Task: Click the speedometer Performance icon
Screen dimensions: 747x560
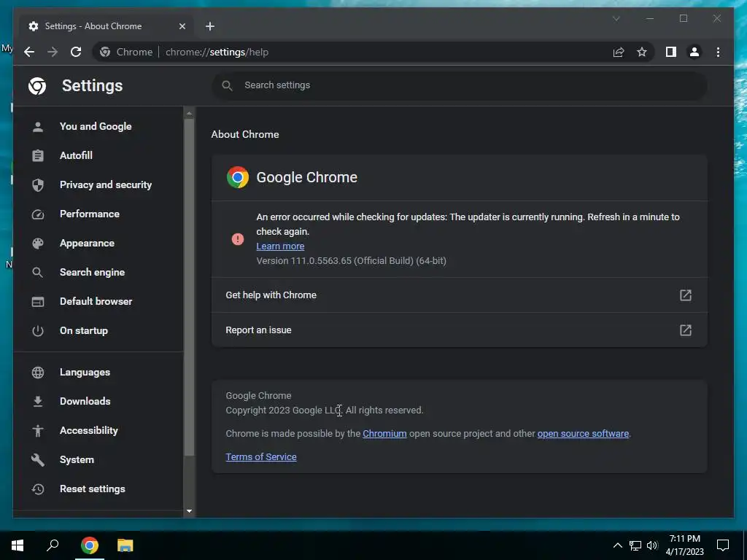Action: 38,214
